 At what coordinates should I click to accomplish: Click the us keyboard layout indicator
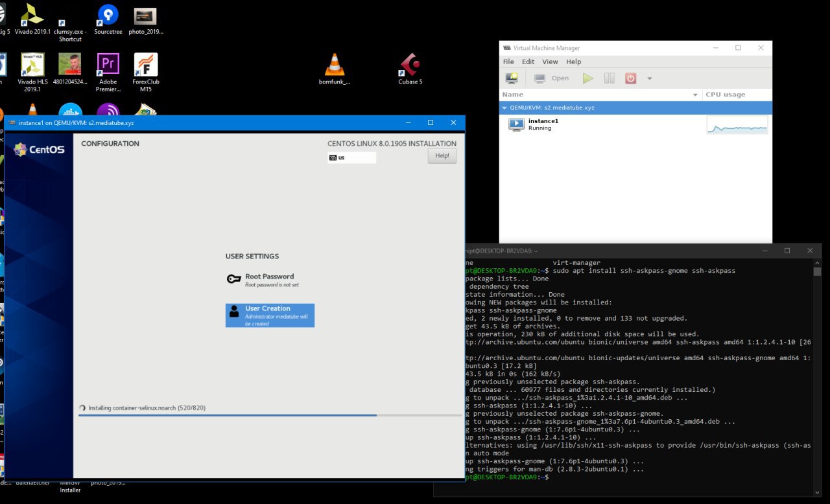click(351, 157)
